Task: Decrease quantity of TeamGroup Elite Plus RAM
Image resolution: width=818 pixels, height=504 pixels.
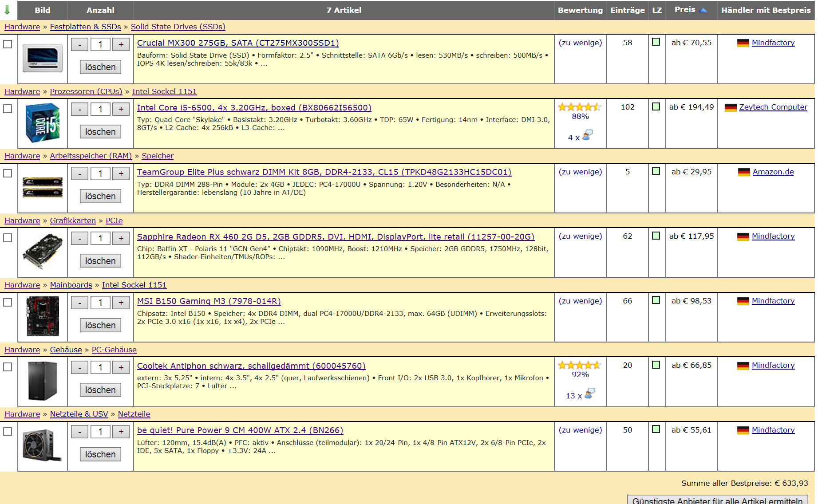Action: [x=80, y=173]
